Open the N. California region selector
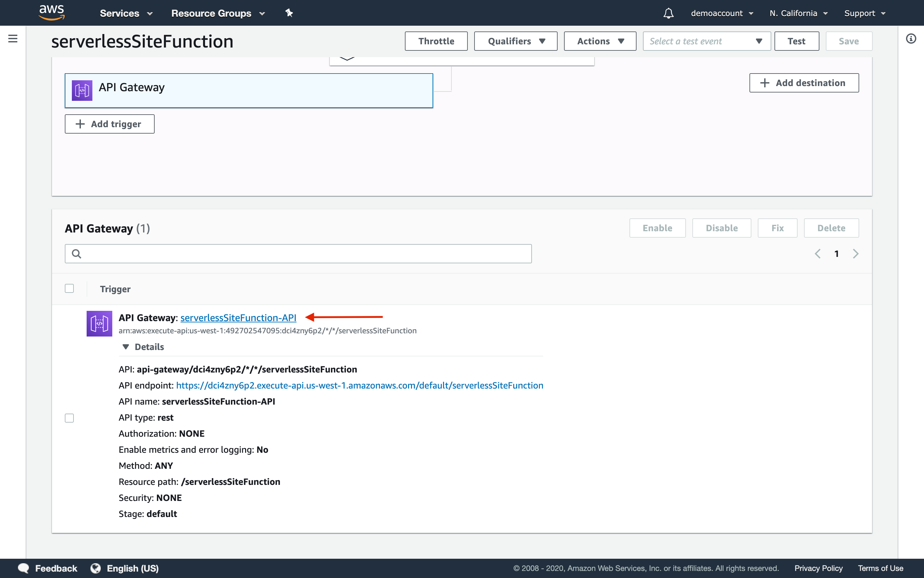Screen dimensions: 924x578 pos(798,13)
